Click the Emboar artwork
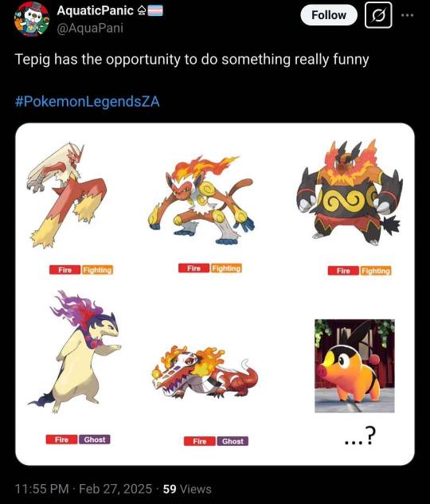The image size is (430, 504). coord(350,193)
